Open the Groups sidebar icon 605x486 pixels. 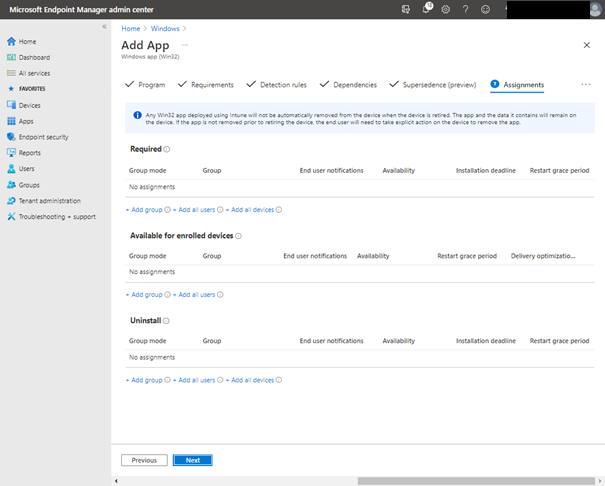(11, 185)
